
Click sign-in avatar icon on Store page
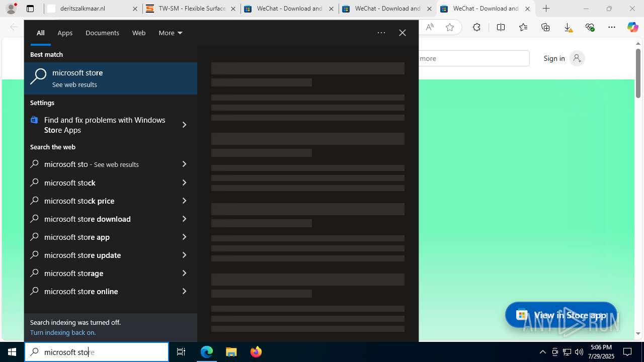(577, 58)
